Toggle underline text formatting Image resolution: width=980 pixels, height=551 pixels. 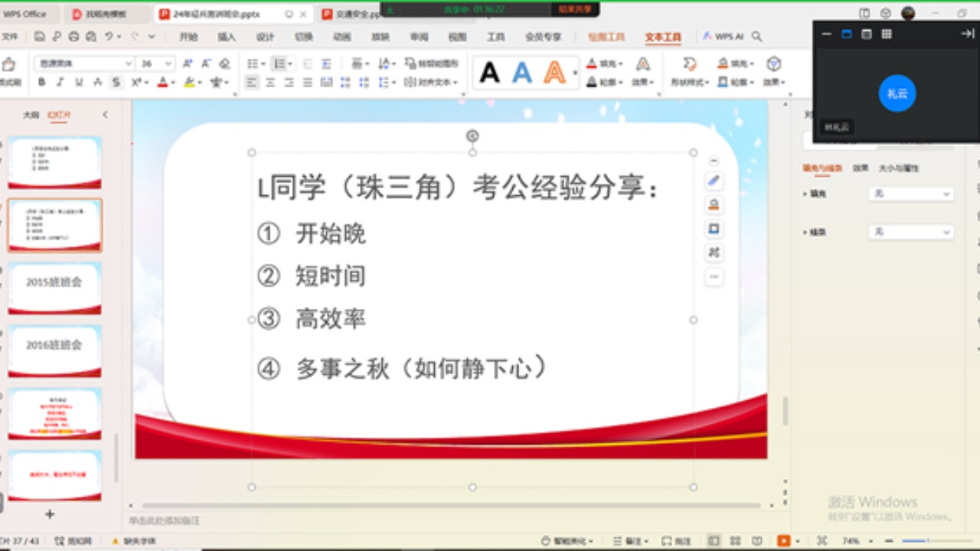pyautogui.click(x=79, y=83)
